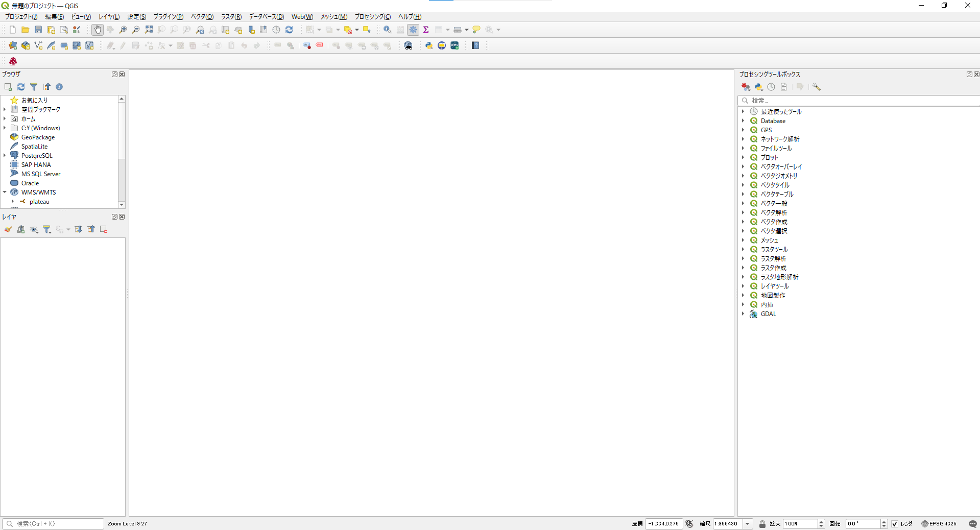The height and width of the screenshot is (530, 980).
Task: Open the layer styling paintbrush icon
Action: click(8, 230)
